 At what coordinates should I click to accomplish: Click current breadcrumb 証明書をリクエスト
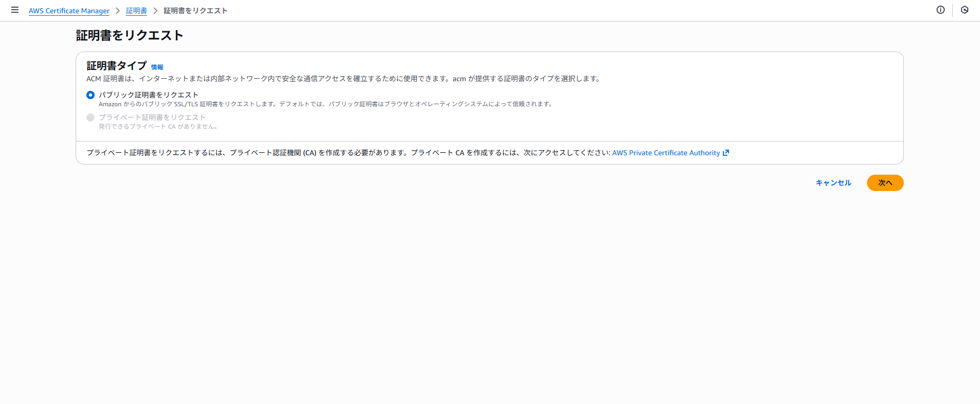(x=195, y=11)
